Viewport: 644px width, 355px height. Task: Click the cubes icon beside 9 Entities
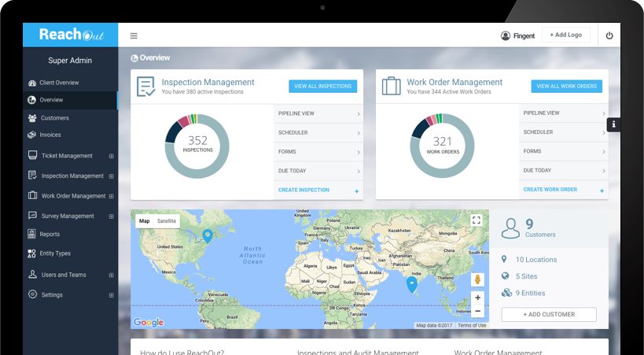[506, 293]
